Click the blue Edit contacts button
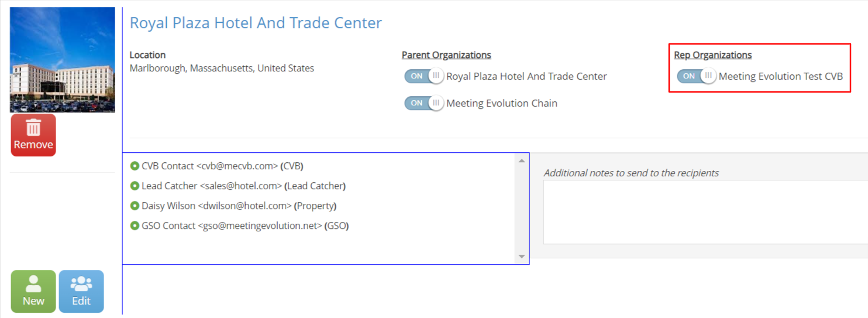This screenshot has height=318, width=868. [x=81, y=292]
